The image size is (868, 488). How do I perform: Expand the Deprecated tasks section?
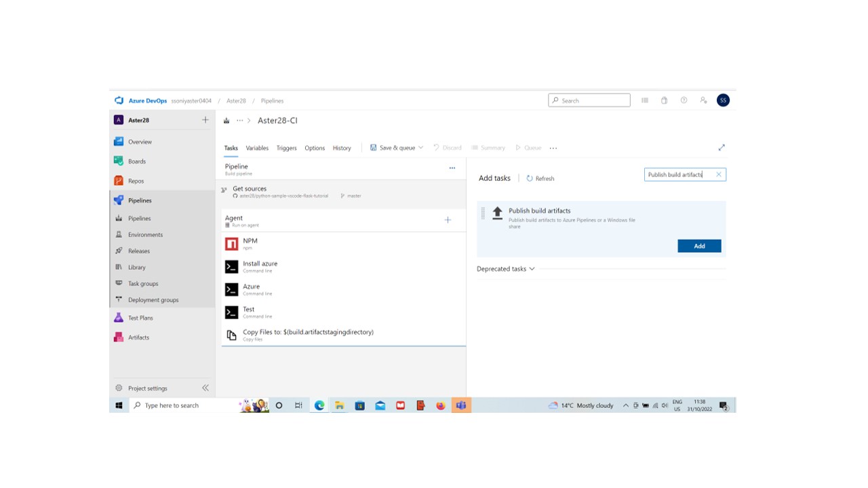coord(506,269)
